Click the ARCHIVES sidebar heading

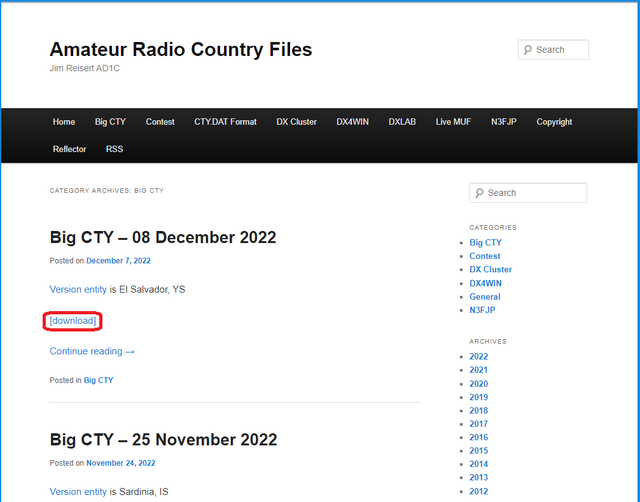tap(488, 341)
